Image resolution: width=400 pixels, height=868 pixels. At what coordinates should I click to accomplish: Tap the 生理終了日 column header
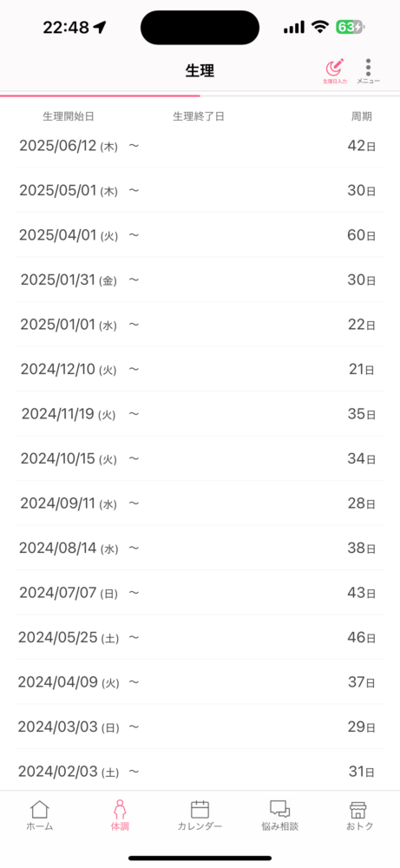pyautogui.click(x=199, y=116)
